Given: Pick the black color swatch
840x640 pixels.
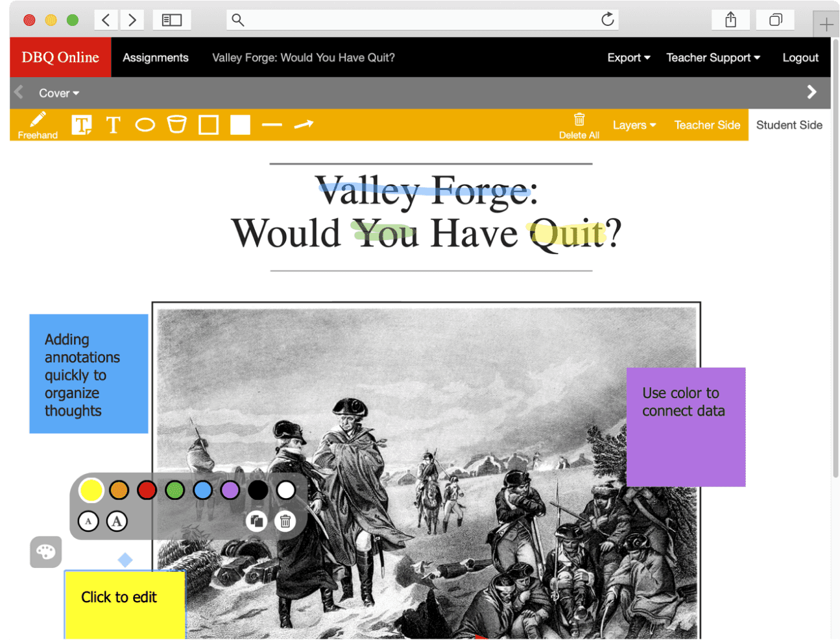Looking at the screenshot, I should click(258, 490).
